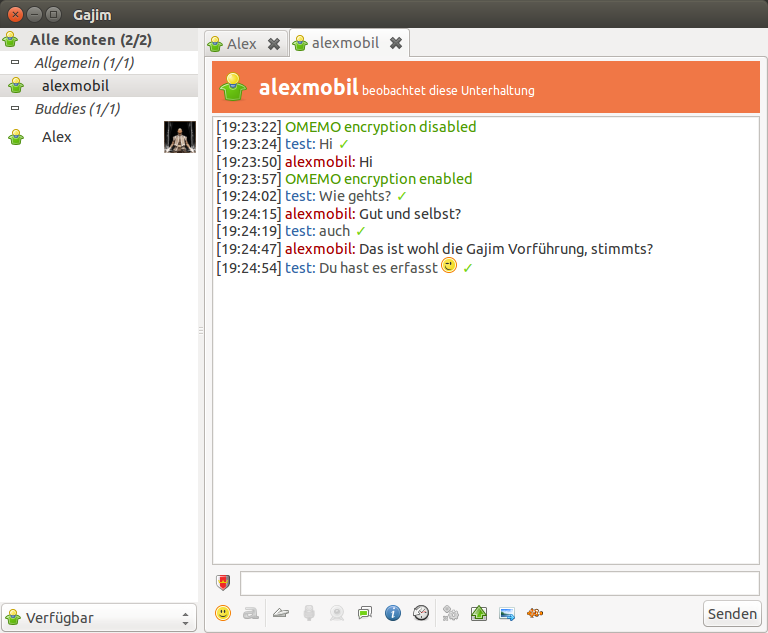Click the group chat invite icon
Screen dimensions: 768x633
pos(365,613)
